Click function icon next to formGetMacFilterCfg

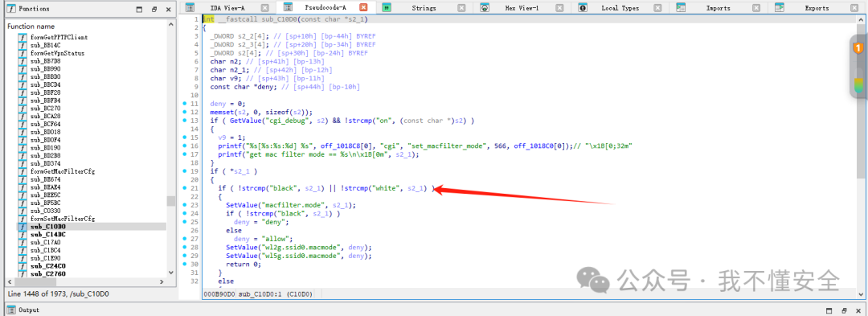23,171
